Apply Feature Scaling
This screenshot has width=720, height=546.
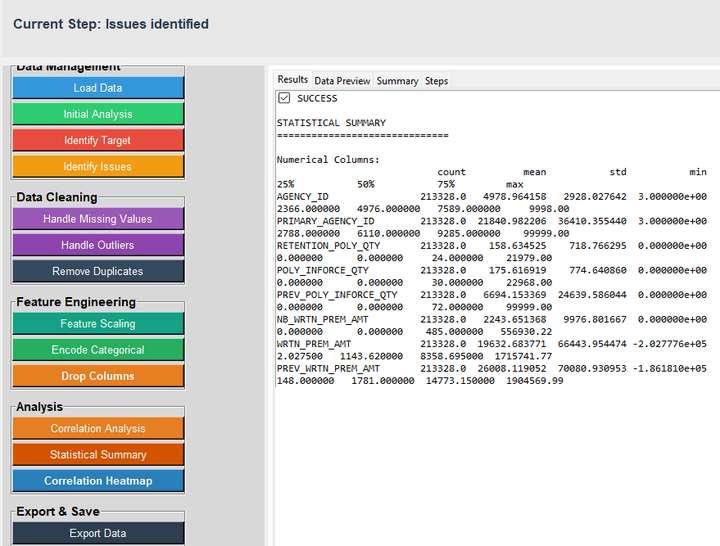coord(98,324)
